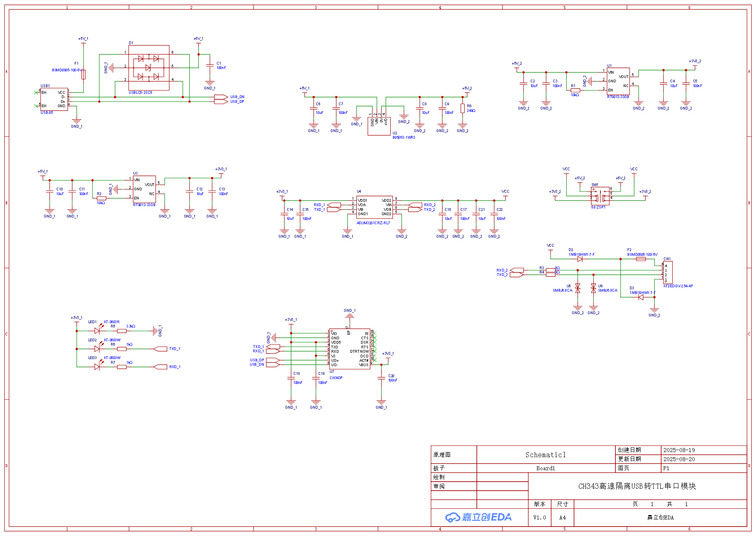The image size is (756, 536).
Task: Click the SW1 slide switch symbol
Action: tap(600, 195)
